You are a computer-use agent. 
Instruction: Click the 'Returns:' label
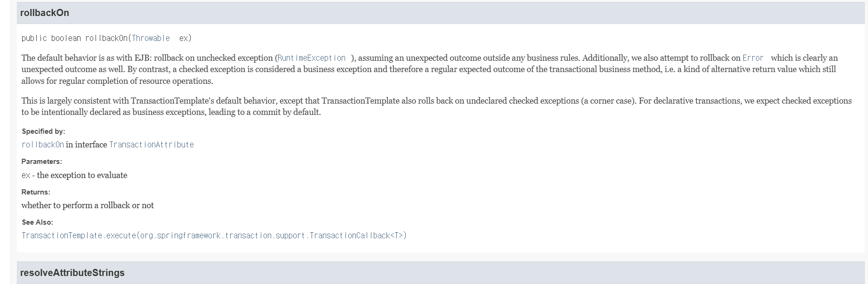point(36,192)
